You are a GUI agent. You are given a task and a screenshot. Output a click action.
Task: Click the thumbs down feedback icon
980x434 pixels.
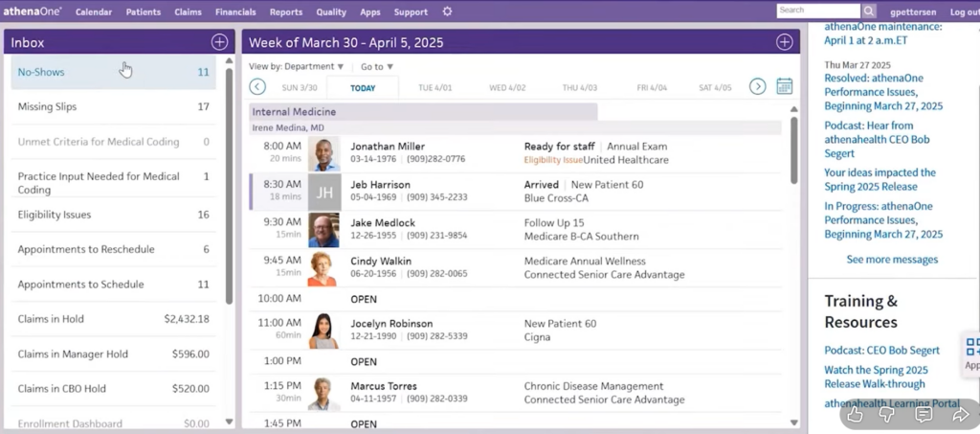point(888,415)
